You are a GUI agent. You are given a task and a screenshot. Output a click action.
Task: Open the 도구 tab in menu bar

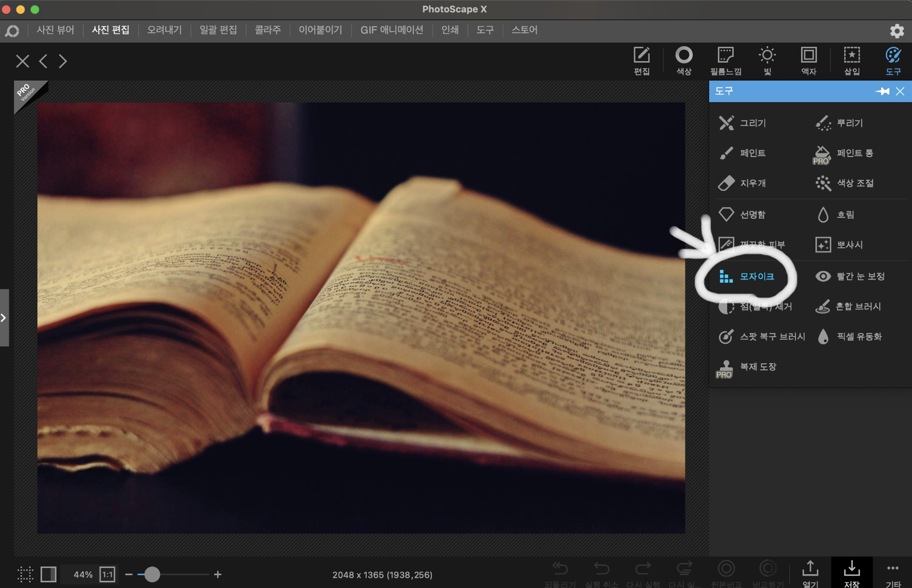point(485,30)
